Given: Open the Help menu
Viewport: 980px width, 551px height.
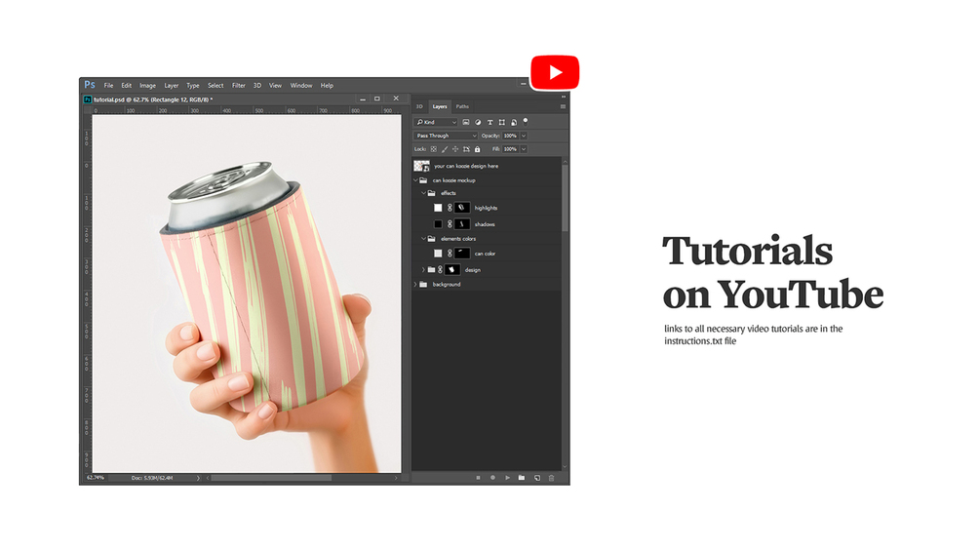Looking at the screenshot, I should [327, 86].
